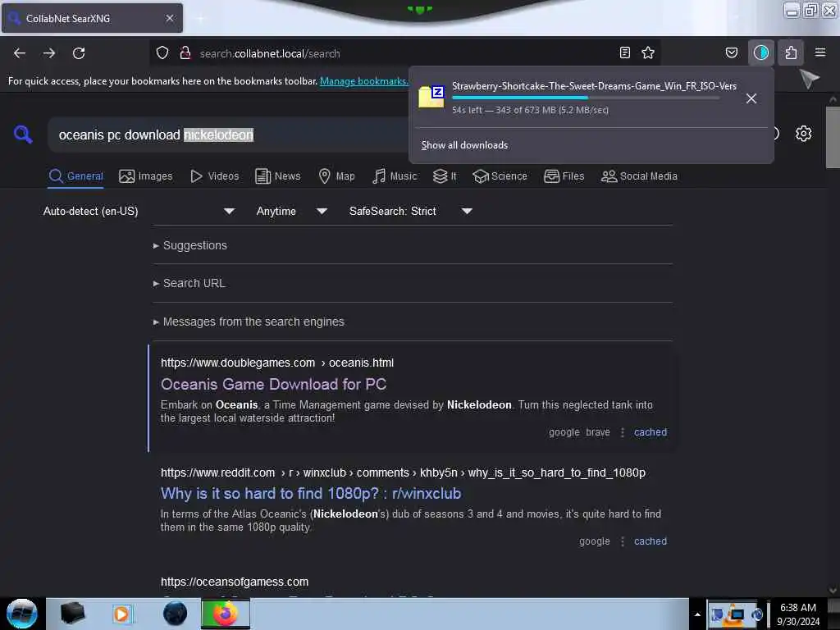This screenshot has height=630, width=840.
Task: Cancel the Strawberry-Shortcake download
Action: coord(751,98)
